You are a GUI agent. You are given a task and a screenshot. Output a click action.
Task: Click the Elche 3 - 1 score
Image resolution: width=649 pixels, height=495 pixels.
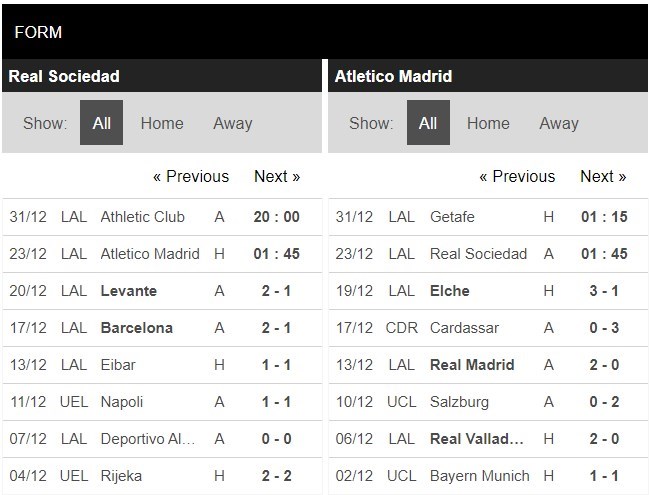point(604,290)
